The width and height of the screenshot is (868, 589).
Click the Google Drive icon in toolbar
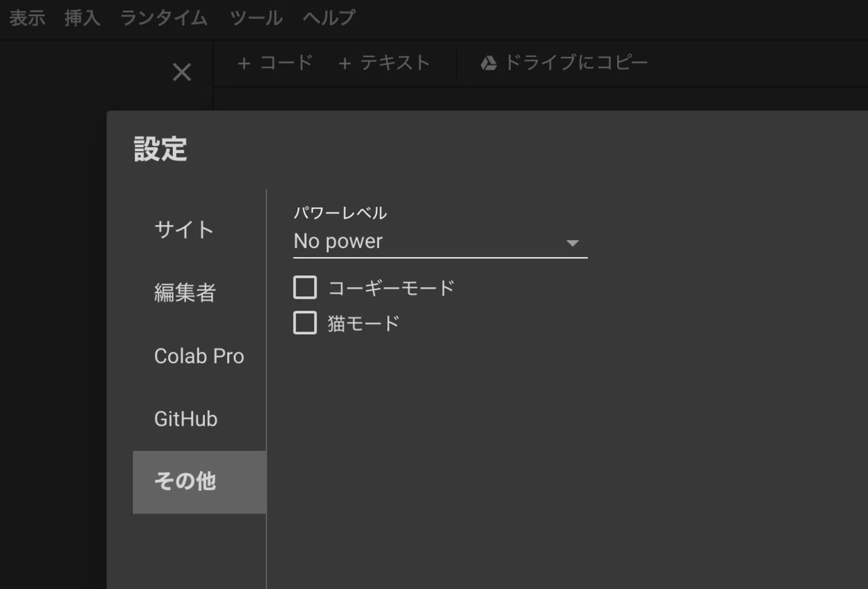point(489,64)
